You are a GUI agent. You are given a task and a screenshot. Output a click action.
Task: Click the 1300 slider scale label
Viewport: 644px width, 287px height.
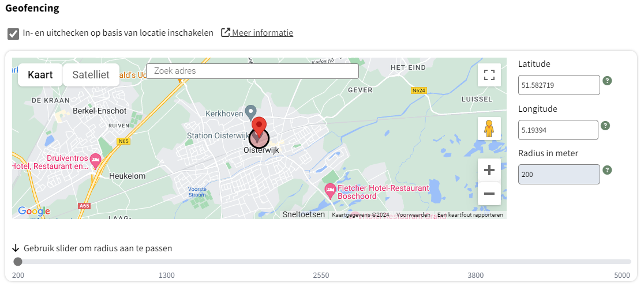(x=167, y=275)
